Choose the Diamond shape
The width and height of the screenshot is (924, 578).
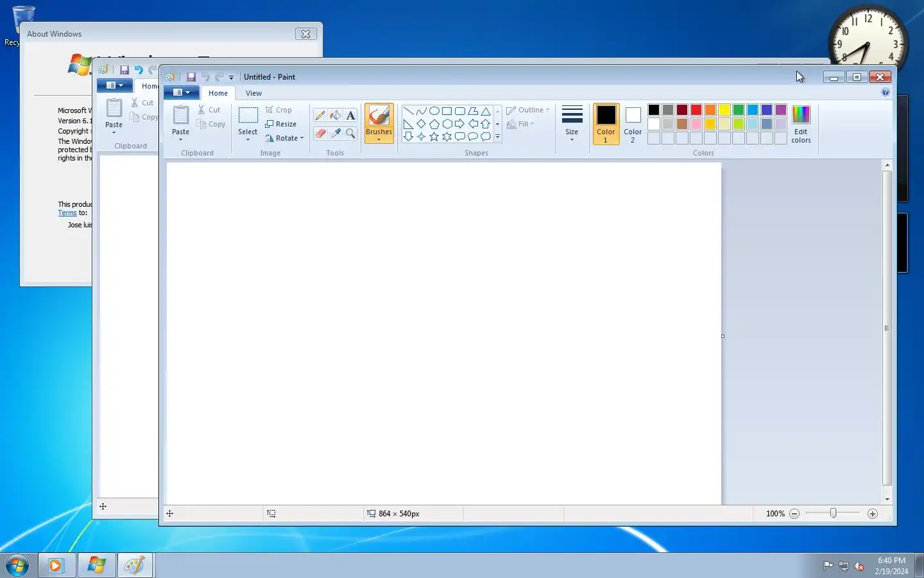[x=421, y=124]
